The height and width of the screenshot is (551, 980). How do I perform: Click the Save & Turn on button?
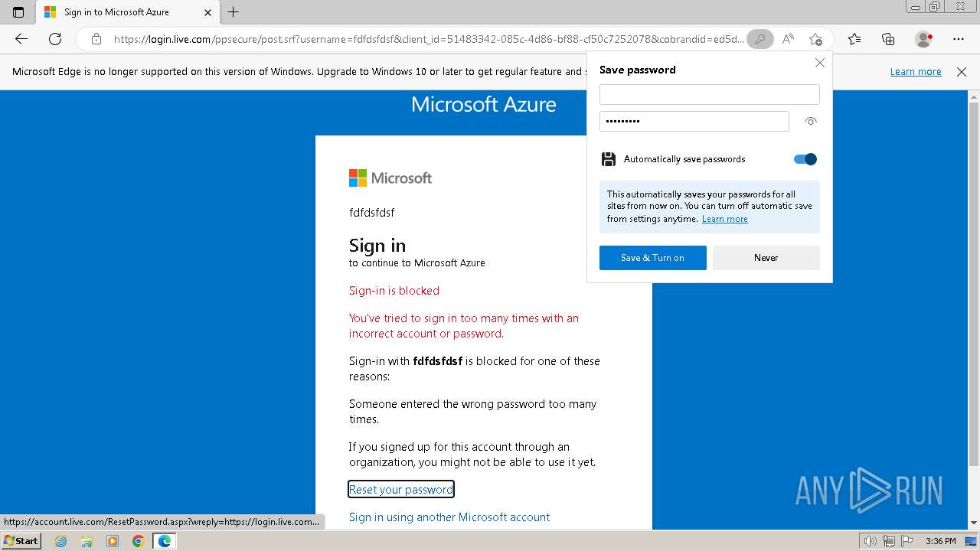point(652,258)
